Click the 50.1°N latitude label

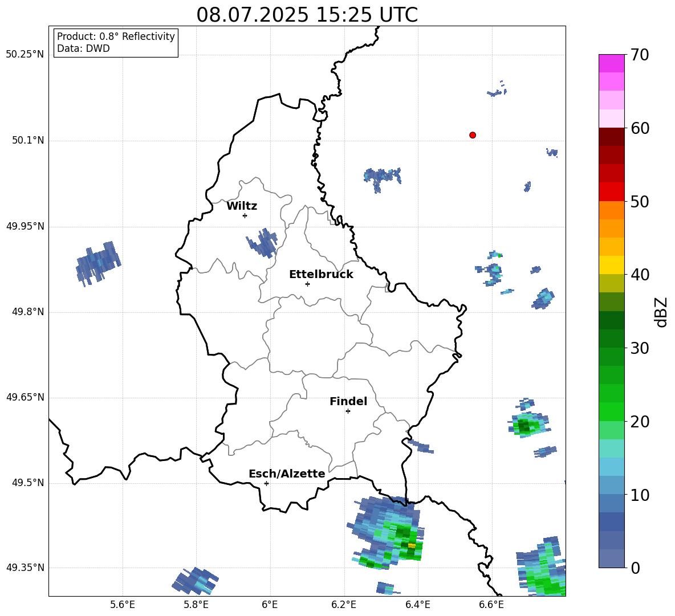click(x=28, y=140)
